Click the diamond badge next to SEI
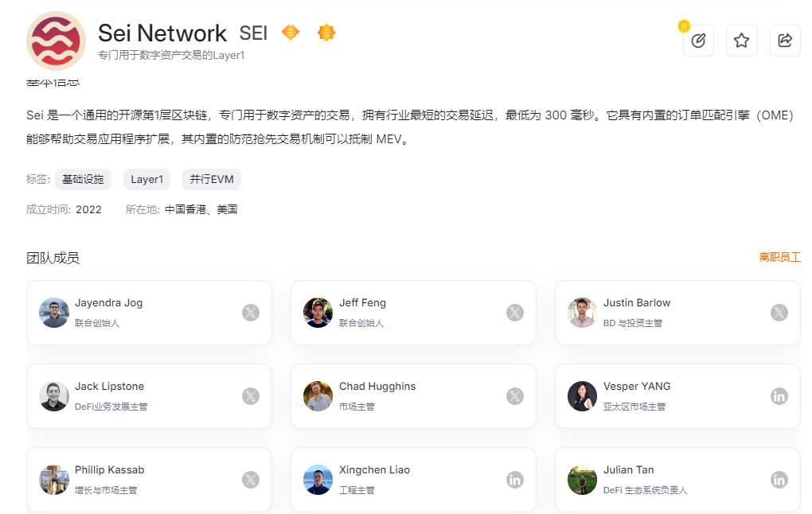This screenshot has width=812, height=514. pos(291,33)
